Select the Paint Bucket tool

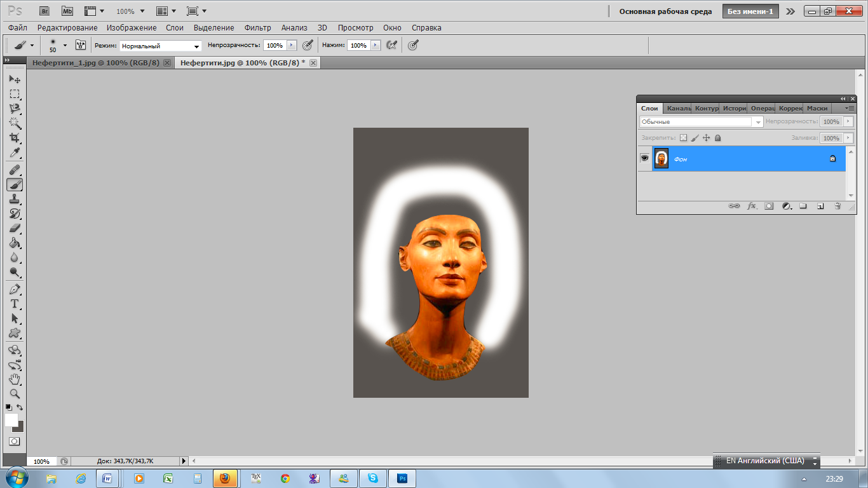tap(15, 243)
